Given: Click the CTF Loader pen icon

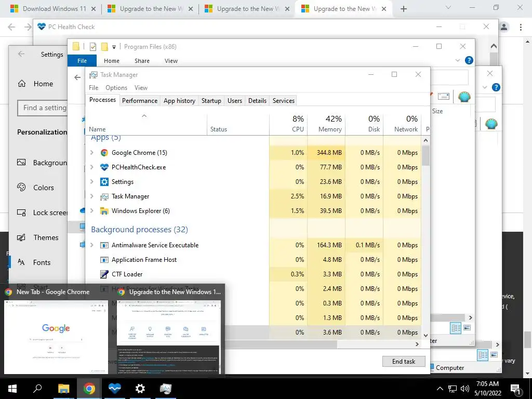Looking at the screenshot, I should click(104, 274).
